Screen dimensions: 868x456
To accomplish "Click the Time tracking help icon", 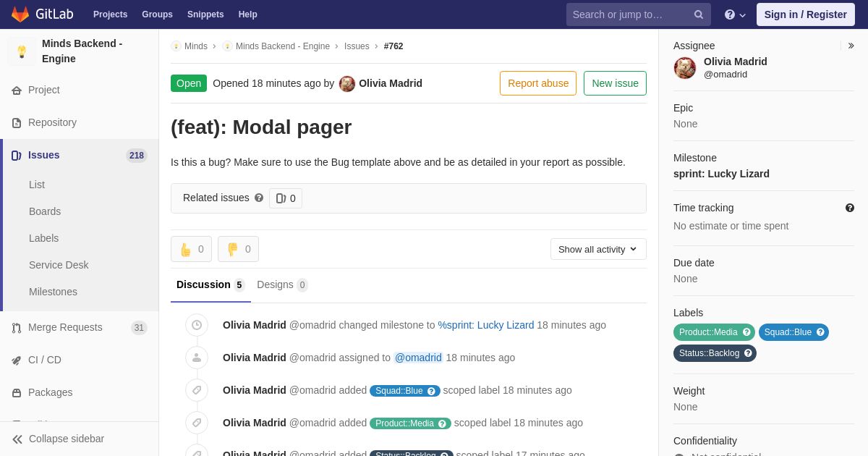I will (849, 208).
